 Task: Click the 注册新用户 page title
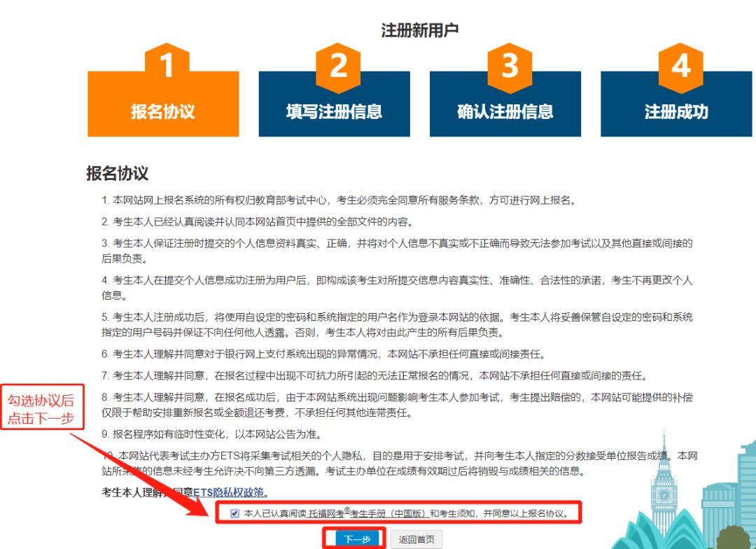pyautogui.click(x=419, y=30)
